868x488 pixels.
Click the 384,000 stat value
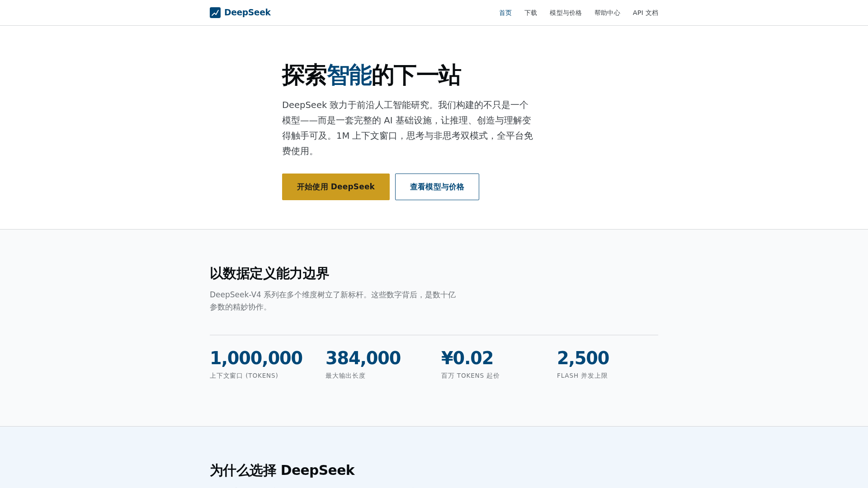(x=363, y=358)
